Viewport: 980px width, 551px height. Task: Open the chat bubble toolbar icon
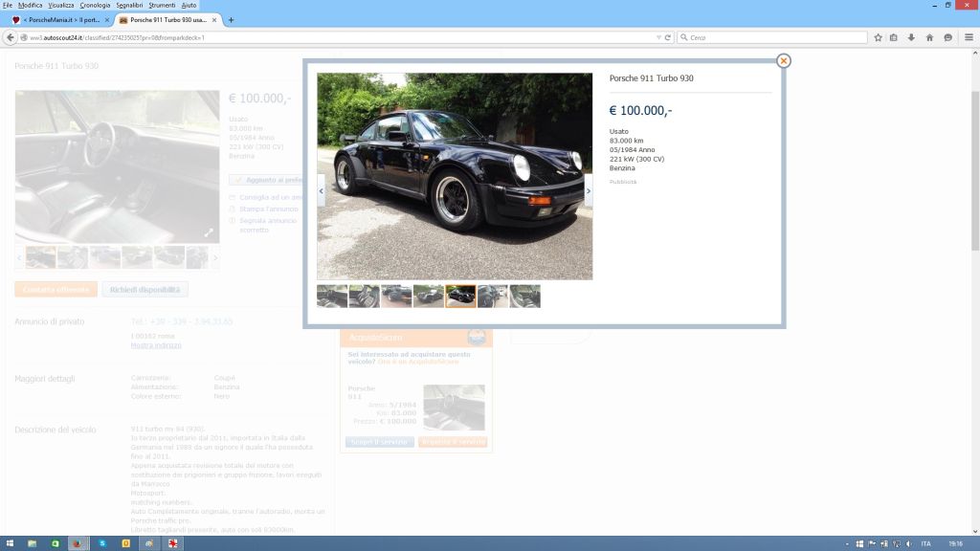(948, 37)
